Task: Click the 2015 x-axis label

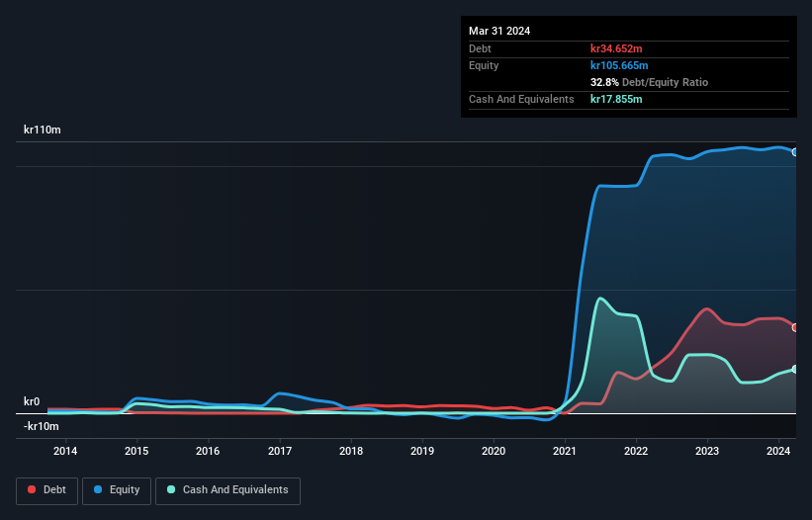Action: (x=136, y=451)
